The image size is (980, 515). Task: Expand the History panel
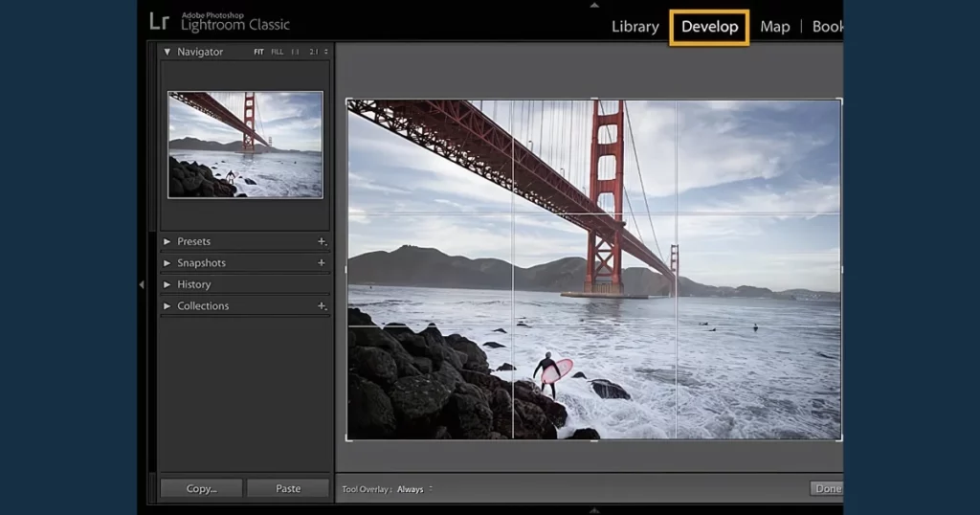pyautogui.click(x=167, y=284)
